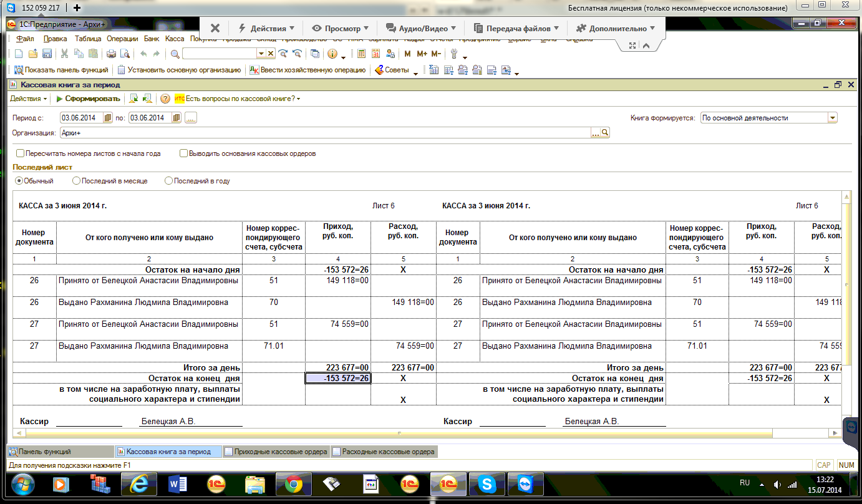Click the Организация text field containing Архи+
The height and width of the screenshot is (504, 862).
324,133
